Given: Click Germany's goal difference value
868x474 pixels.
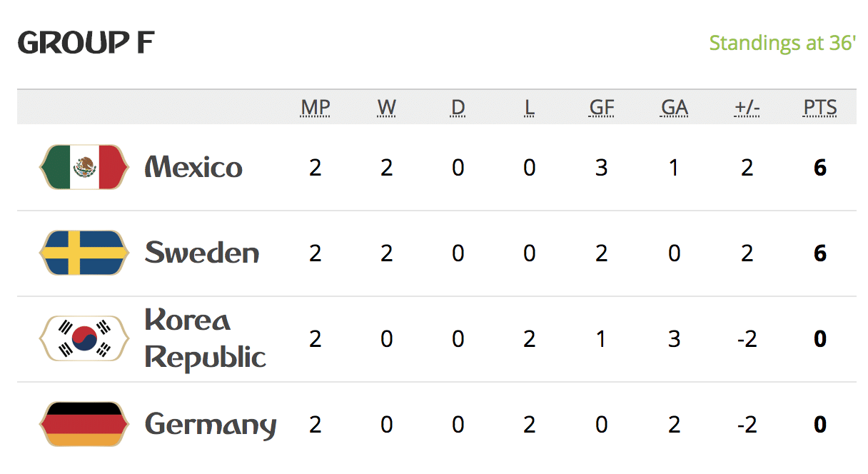Looking at the screenshot, I should pos(747,425).
